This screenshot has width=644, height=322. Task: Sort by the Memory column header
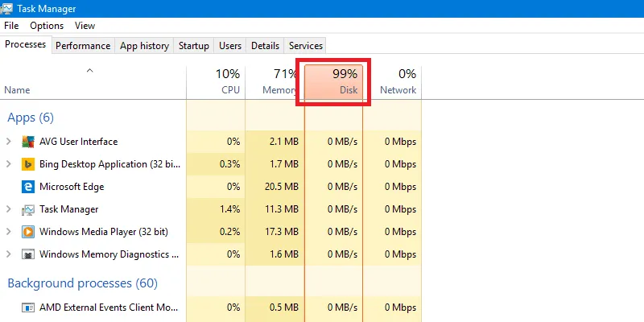(x=275, y=83)
